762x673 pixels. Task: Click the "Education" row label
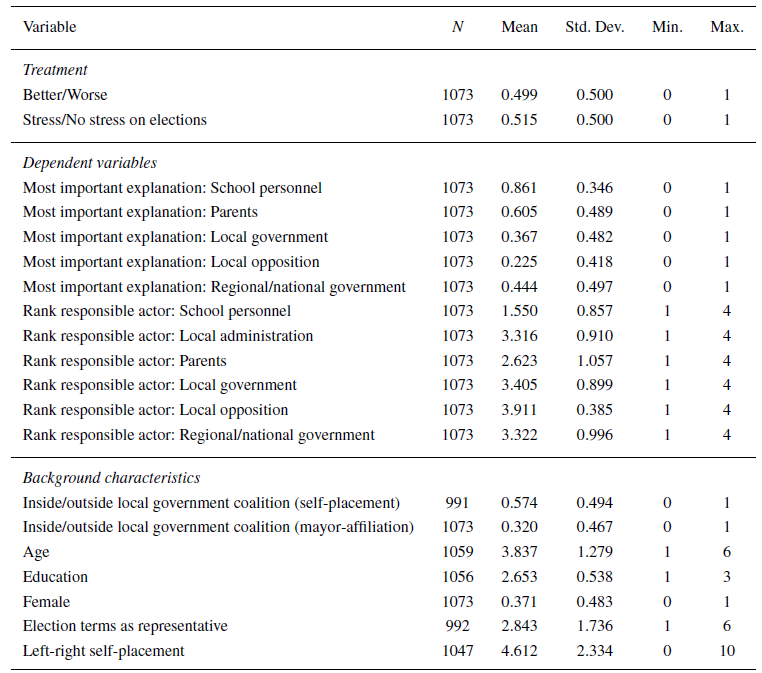[x=55, y=577]
